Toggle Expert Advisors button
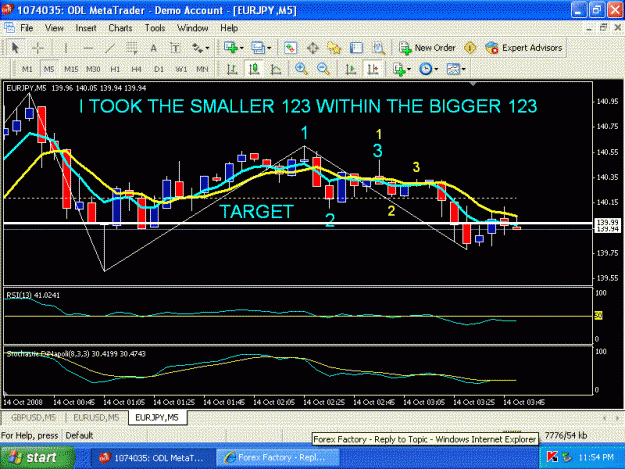Viewport: 625px width, 469px height. pyautogui.click(x=524, y=48)
